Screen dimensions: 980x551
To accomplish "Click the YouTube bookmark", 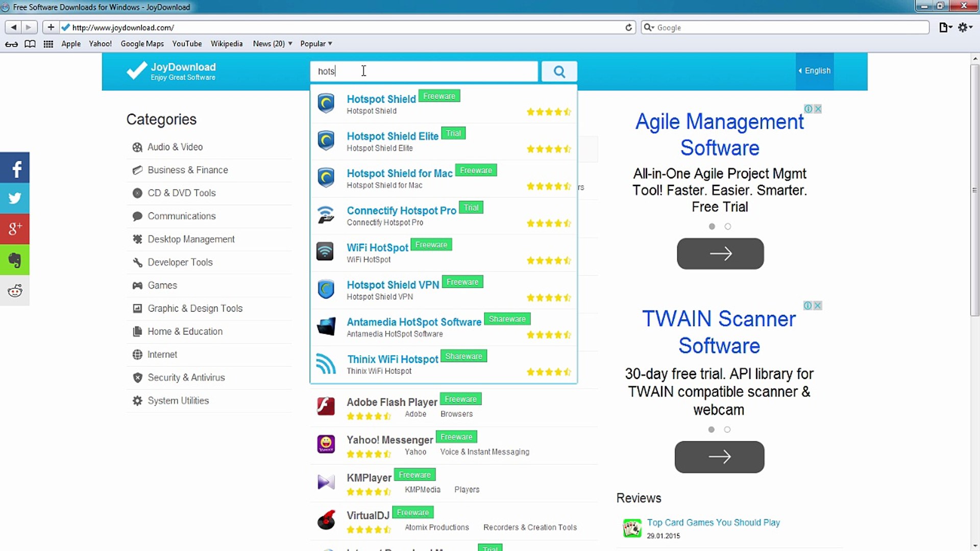I will click(187, 44).
